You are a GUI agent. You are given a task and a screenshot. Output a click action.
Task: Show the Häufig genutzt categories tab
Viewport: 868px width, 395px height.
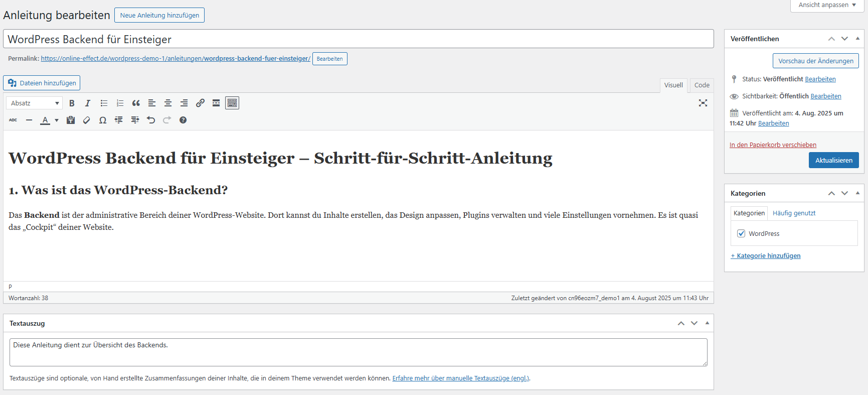[794, 213]
